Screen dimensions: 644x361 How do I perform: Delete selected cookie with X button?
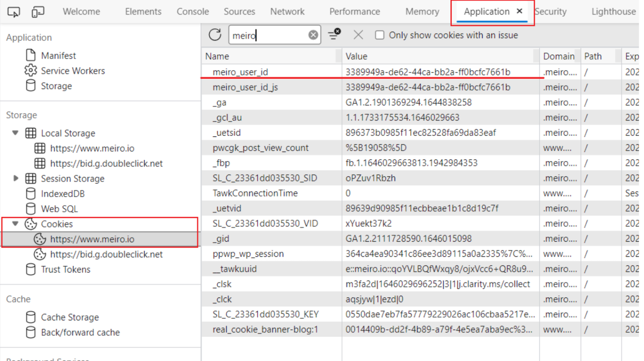[358, 35]
